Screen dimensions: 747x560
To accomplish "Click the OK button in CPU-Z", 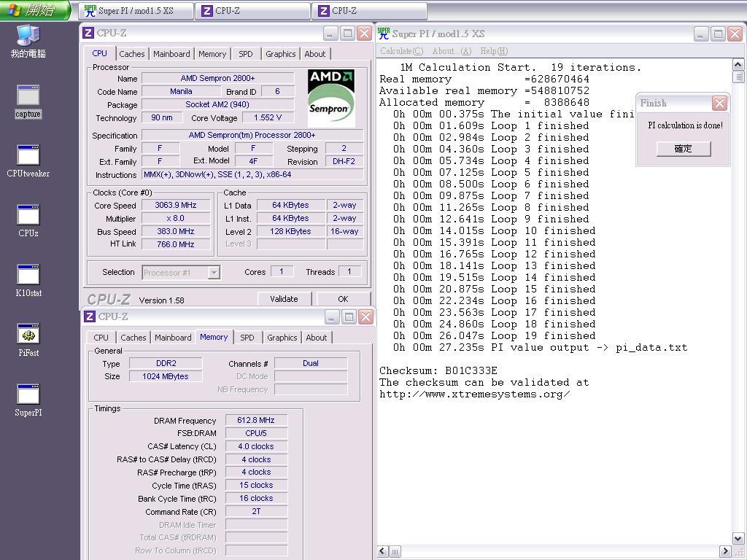I will coord(344,299).
